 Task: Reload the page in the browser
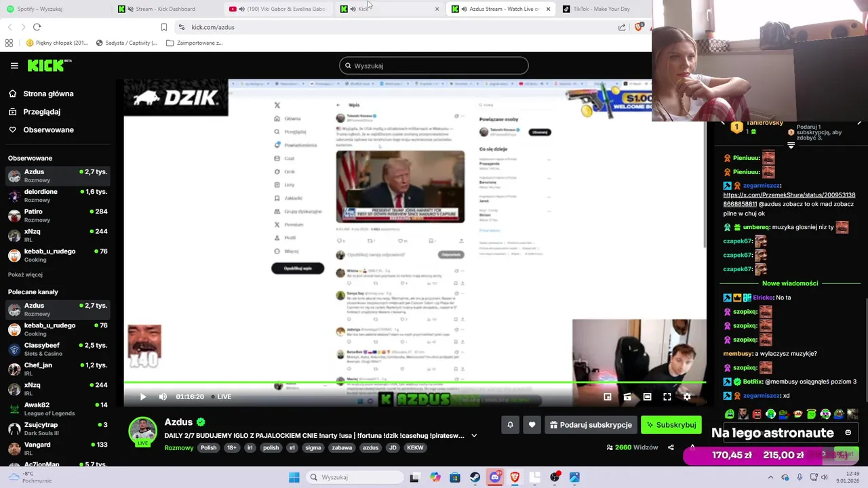click(x=37, y=27)
